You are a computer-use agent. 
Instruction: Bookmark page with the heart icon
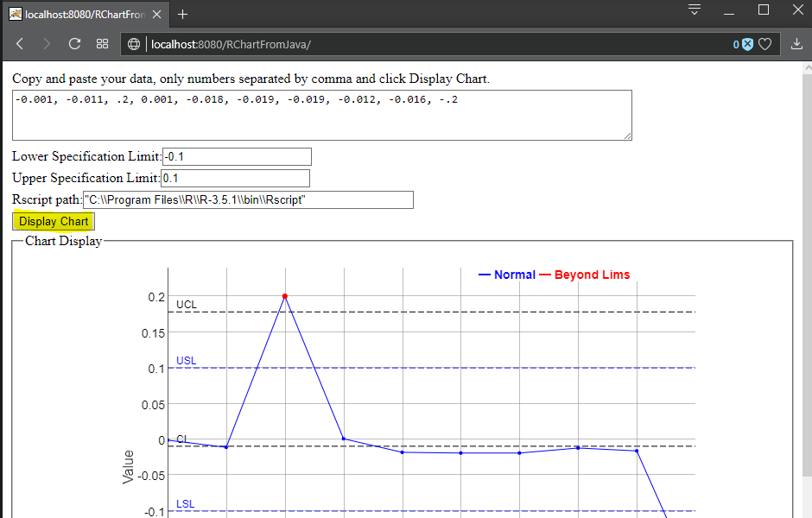tap(764, 45)
